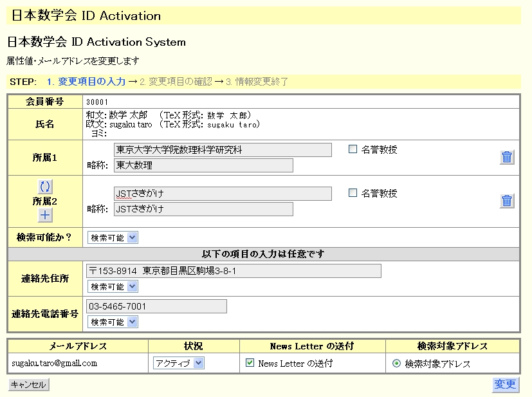Open searchability dropdown under 連絡先住所
The height and width of the screenshot is (397, 532).
coord(113,286)
